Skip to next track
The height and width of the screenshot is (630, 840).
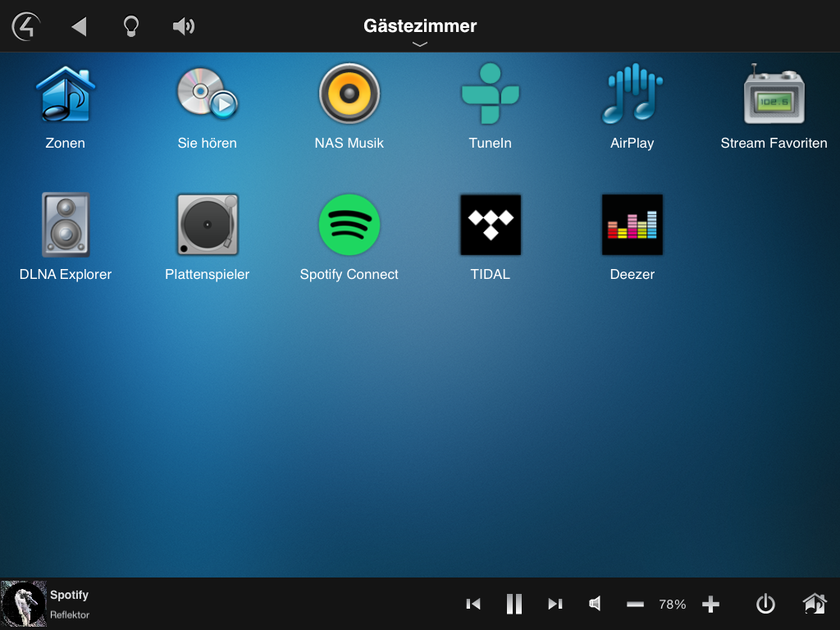[x=555, y=605]
